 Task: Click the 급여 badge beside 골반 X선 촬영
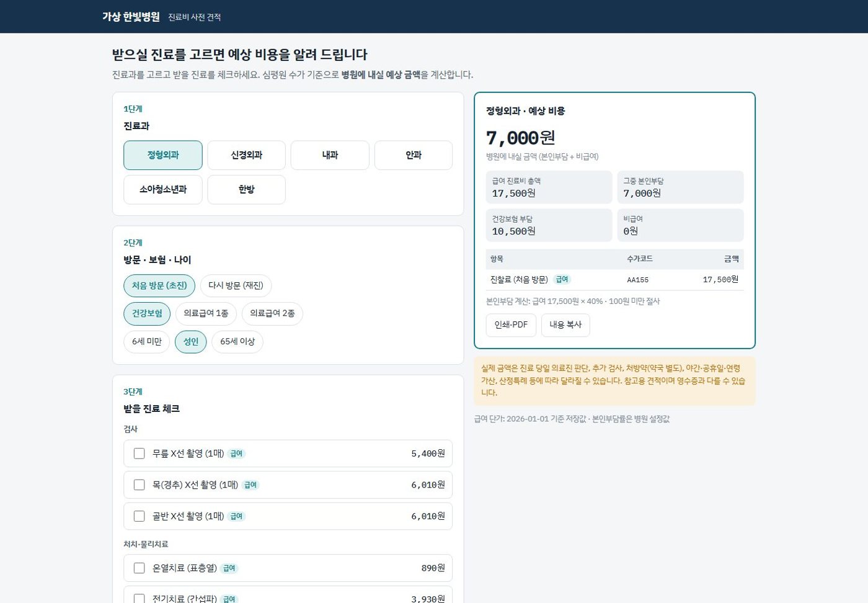[237, 516]
